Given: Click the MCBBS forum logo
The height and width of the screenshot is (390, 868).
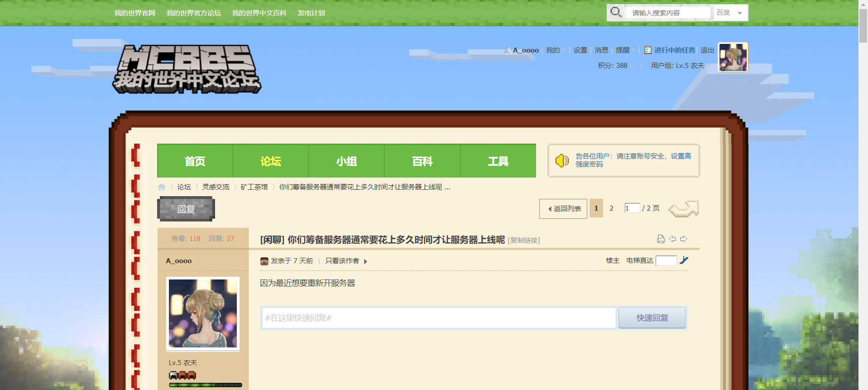Looking at the screenshot, I should coord(187,69).
